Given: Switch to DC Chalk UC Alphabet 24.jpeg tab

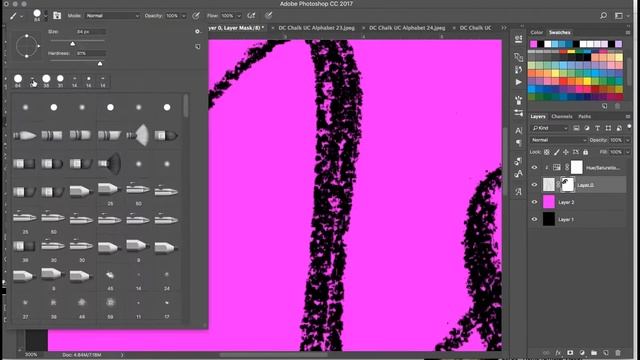Looking at the screenshot, I should tap(407, 28).
